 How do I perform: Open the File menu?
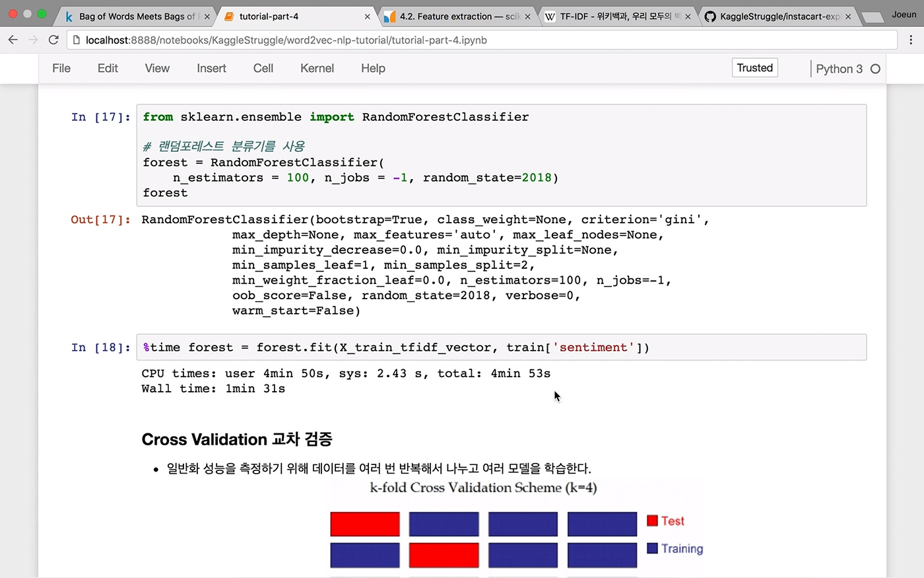pyautogui.click(x=61, y=68)
